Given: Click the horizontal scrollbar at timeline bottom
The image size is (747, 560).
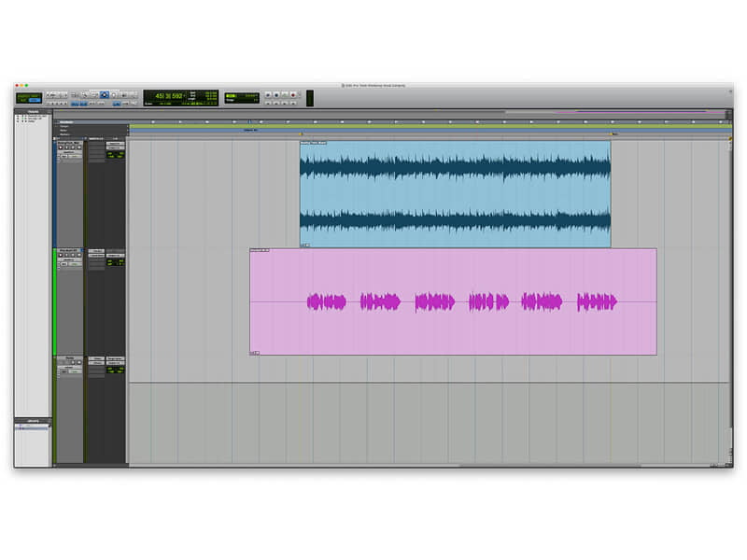Looking at the screenshot, I should pyautogui.click(x=549, y=465).
